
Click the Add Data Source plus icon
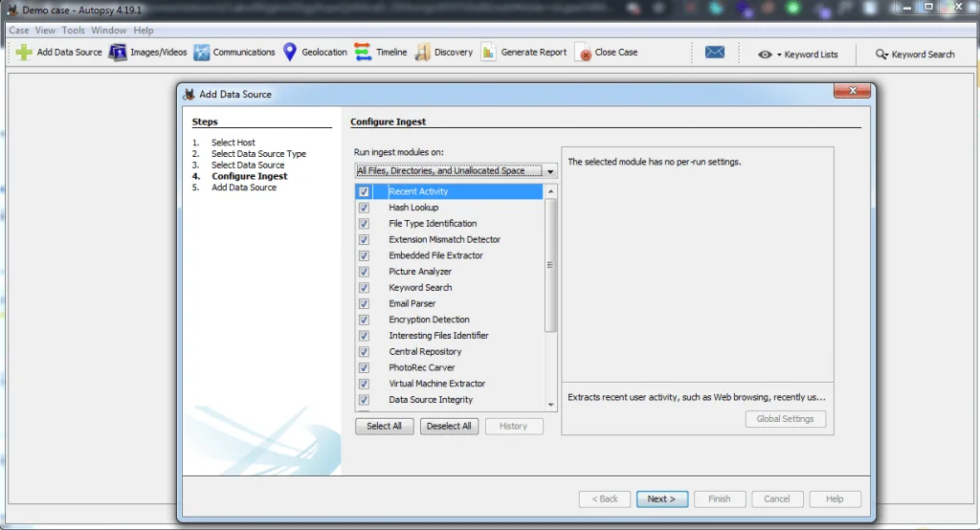[x=24, y=52]
